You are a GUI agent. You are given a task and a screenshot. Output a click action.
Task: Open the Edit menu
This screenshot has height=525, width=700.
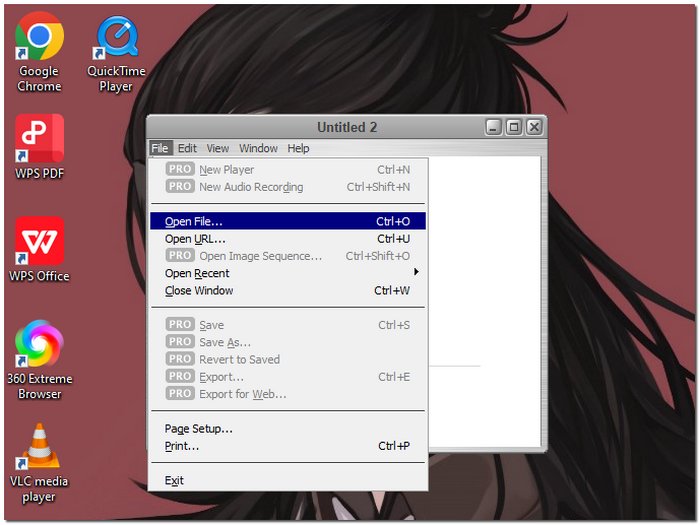click(x=187, y=148)
